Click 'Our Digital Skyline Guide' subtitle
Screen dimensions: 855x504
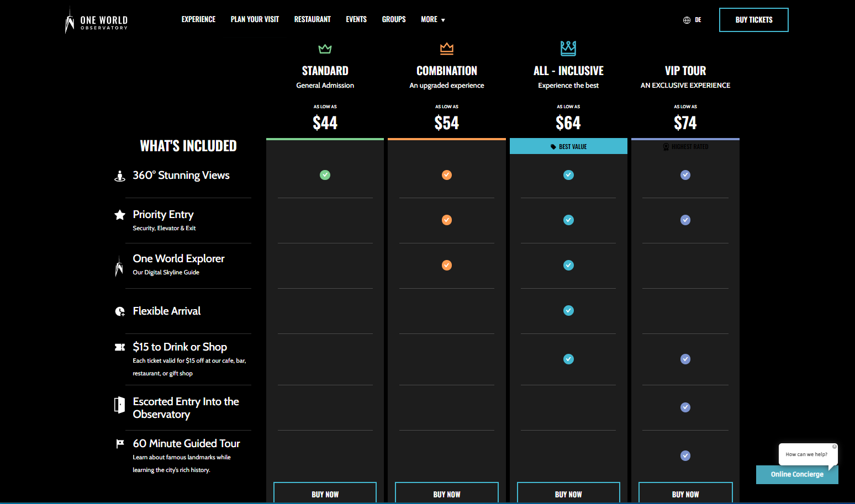tap(166, 272)
